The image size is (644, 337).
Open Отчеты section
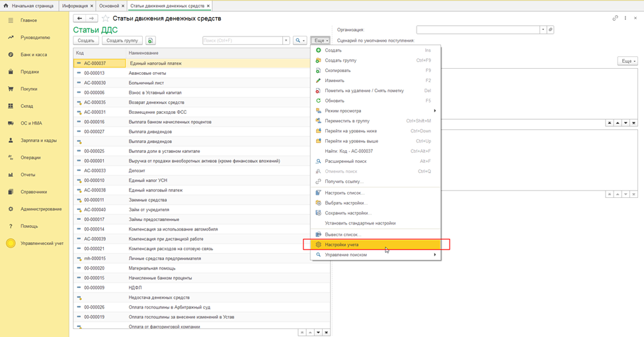(28, 175)
